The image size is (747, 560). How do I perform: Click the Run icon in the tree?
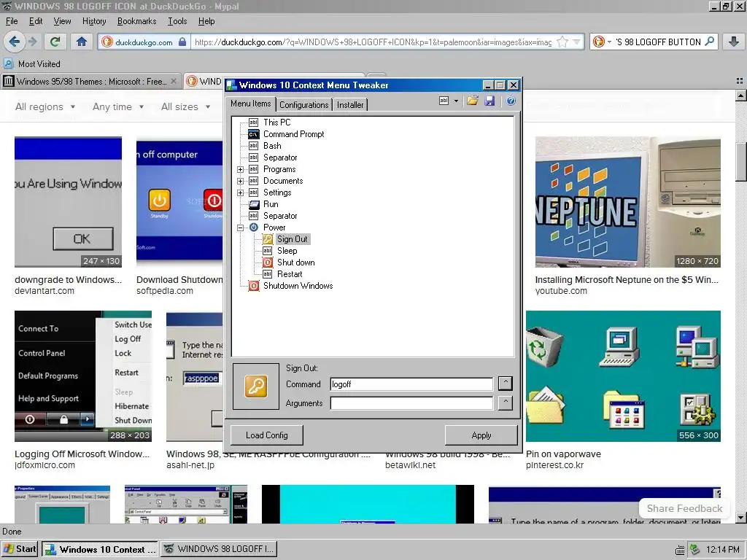(254, 204)
